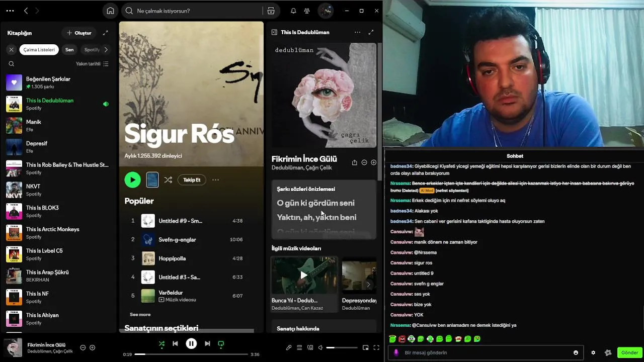Send chat message with Gönder button

pyautogui.click(x=629, y=352)
